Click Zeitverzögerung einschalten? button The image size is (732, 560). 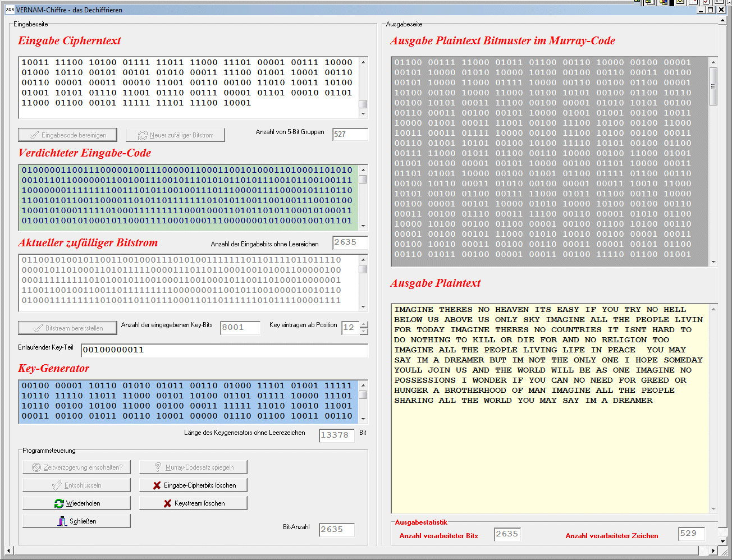pos(76,467)
